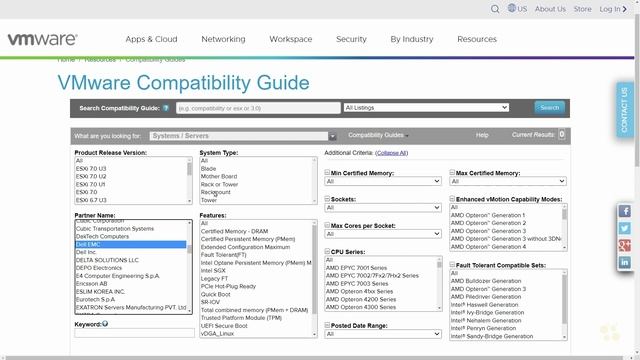The height and width of the screenshot is (360, 640).
Task: Open the Search Compatibility Guide help icon
Action: coord(166,108)
